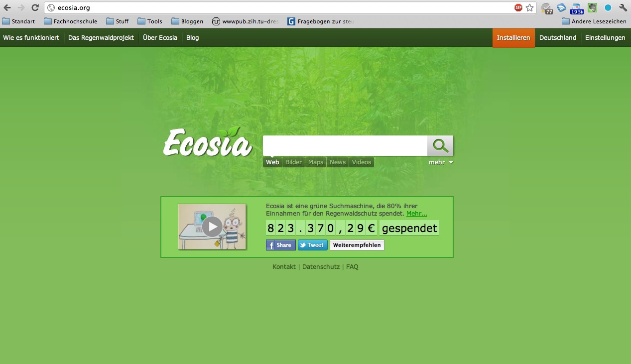Click the blue circle extension icon
Image resolution: width=631 pixels, height=364 pixels.
(608, 8)
